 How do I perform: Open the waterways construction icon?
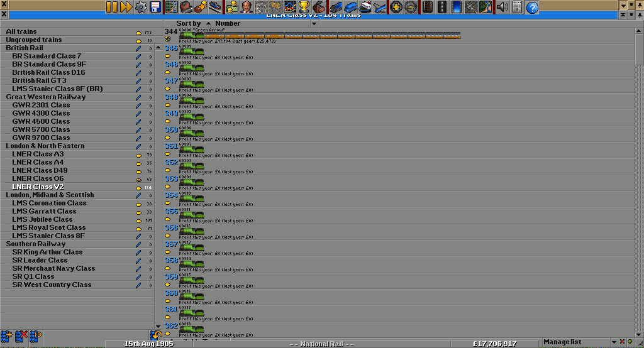click(x=457, y=7)
